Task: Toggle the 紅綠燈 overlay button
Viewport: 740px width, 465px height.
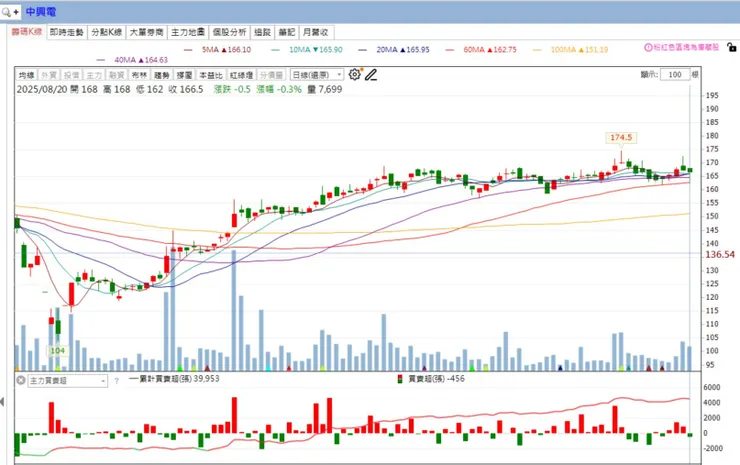Action: pyautogui.click(x=241, y=75)
